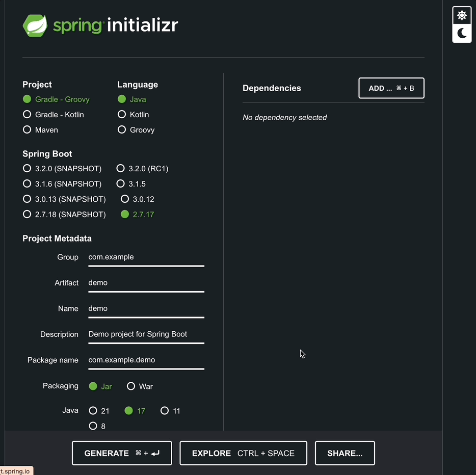
Task: Open the ADD dependencies dialog
Action: coord(391,88)
